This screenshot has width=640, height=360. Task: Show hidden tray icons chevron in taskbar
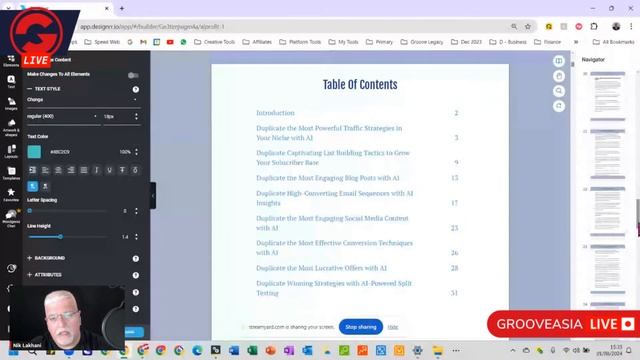coord(513,350)
